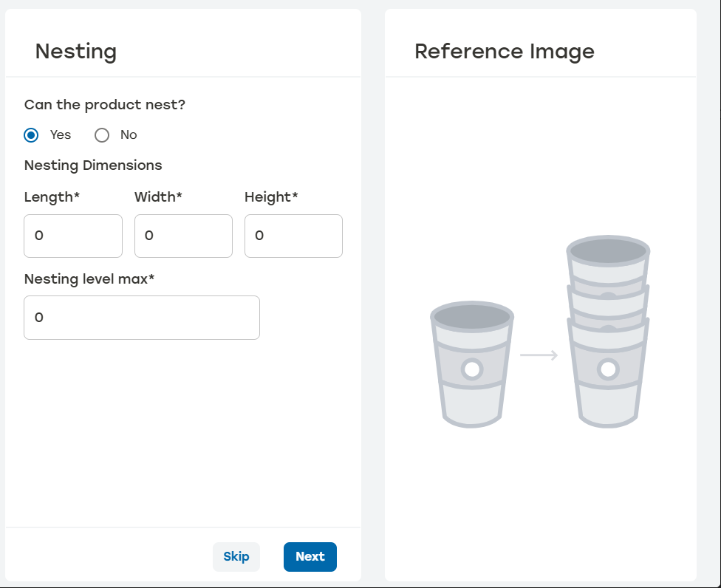Proceed with the Next button
This screenshot has height=588, width=721.
[310, 557]
